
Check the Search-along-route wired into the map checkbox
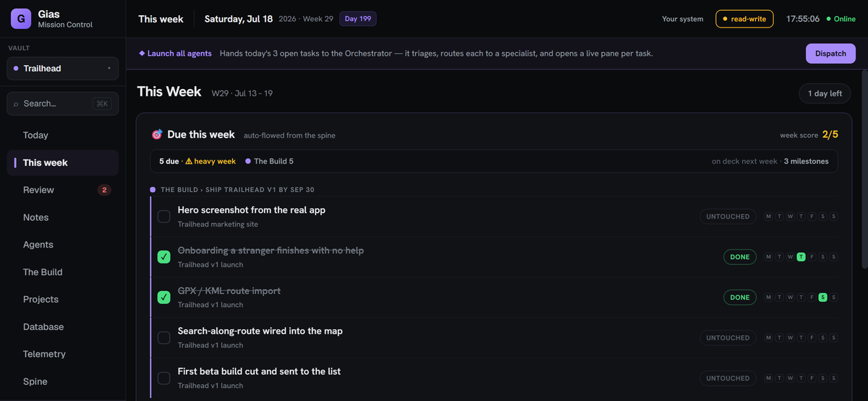(164, 337)
